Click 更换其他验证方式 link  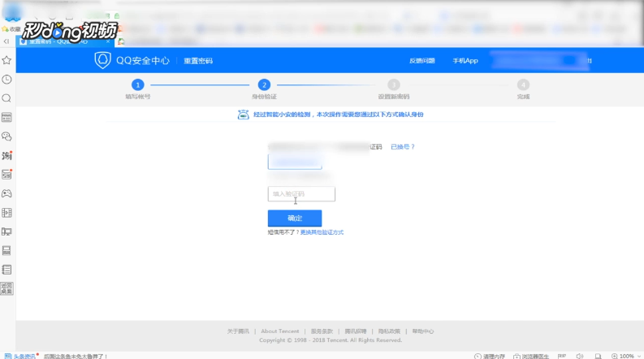tap(322, 232)
